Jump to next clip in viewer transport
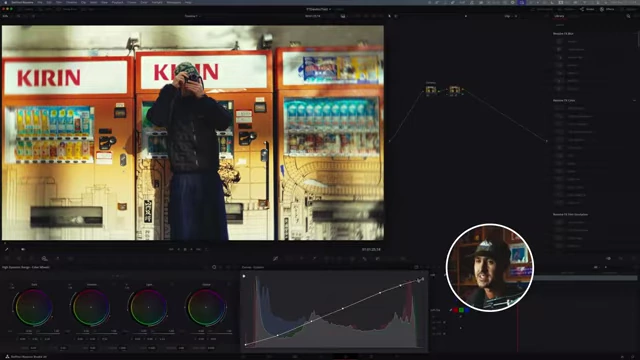This screenshot has height=360, width=640. [x=198, y=249]
